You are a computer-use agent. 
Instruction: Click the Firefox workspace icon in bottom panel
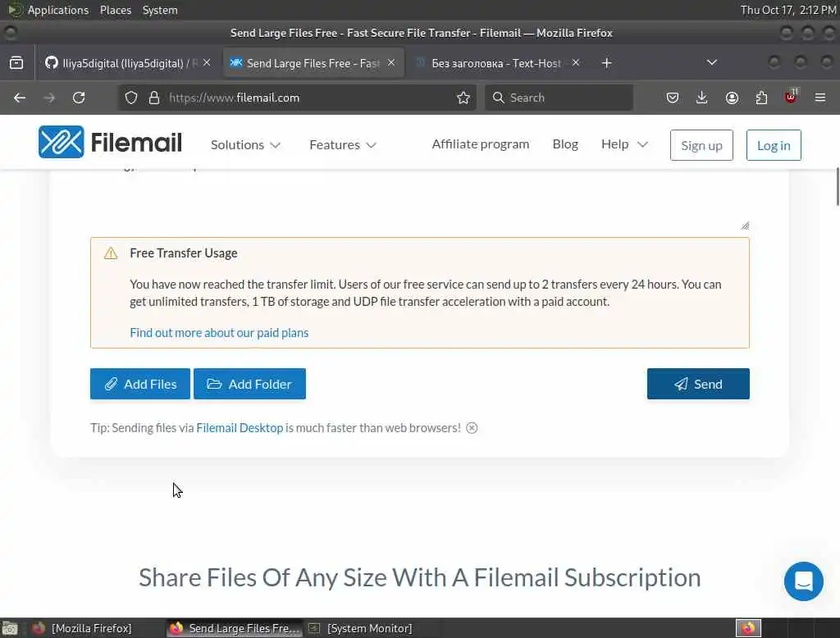[x=748, y=628]
